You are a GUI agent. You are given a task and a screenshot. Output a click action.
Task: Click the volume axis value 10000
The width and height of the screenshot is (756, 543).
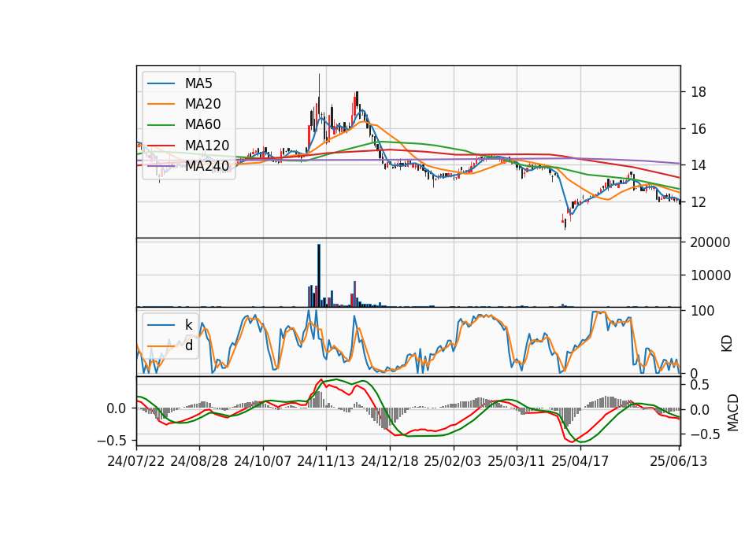(710, 275)
